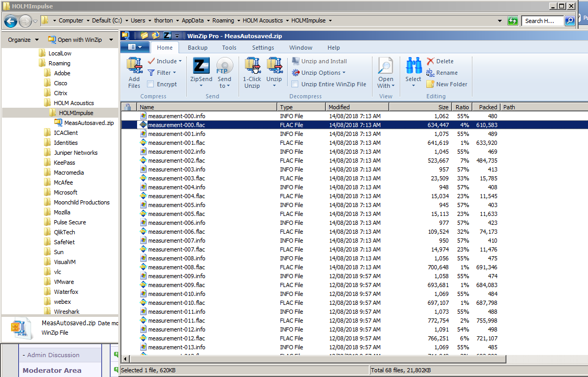This screenshot has height=377, width=588.
Task: Enable the Encrypt checkbox
Action: [151, 84]
